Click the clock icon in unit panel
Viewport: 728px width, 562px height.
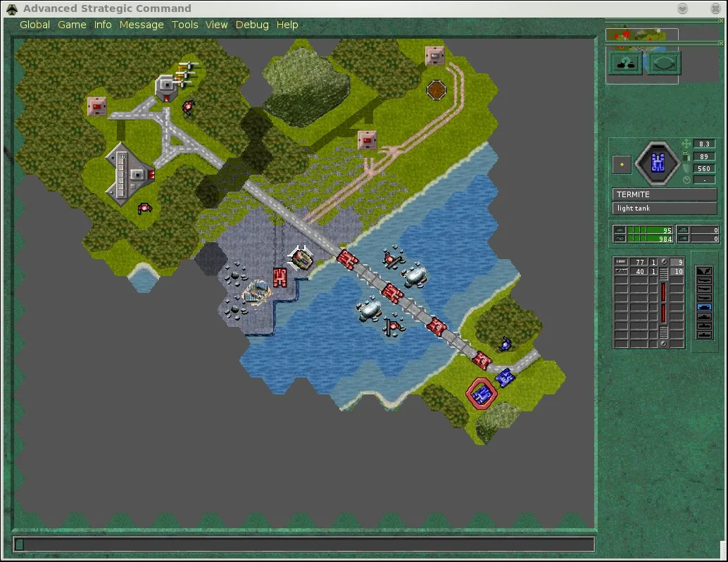(686, 180)
